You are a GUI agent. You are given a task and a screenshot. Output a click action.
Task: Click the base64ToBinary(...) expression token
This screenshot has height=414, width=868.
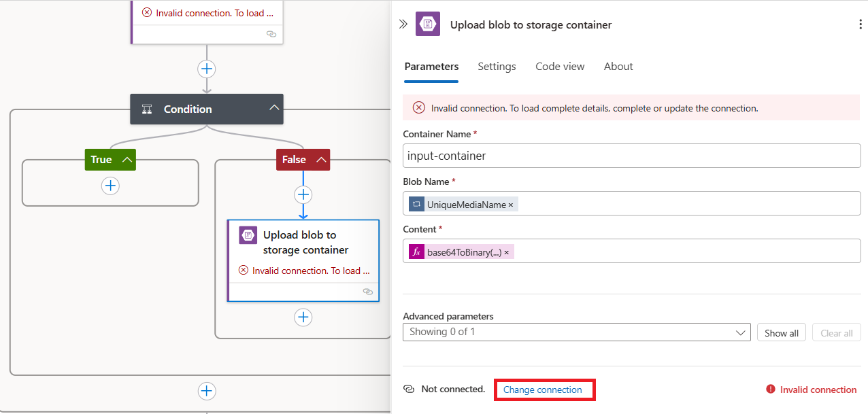click(x=461, y=252)
